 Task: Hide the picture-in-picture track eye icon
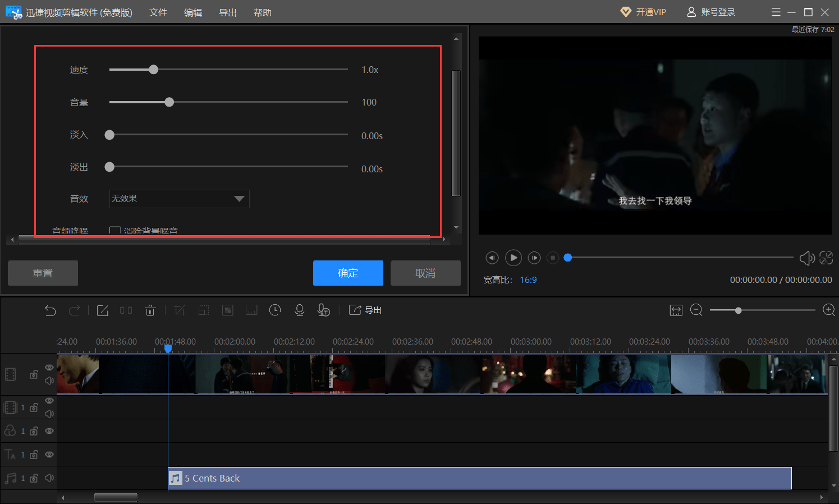point(49,401)
